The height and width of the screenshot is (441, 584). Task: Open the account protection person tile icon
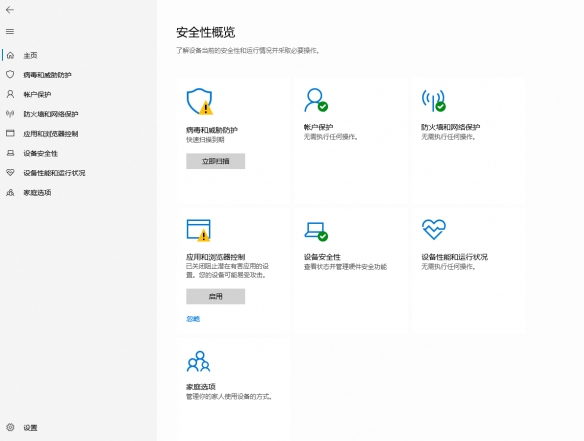(x=316, y=100)
